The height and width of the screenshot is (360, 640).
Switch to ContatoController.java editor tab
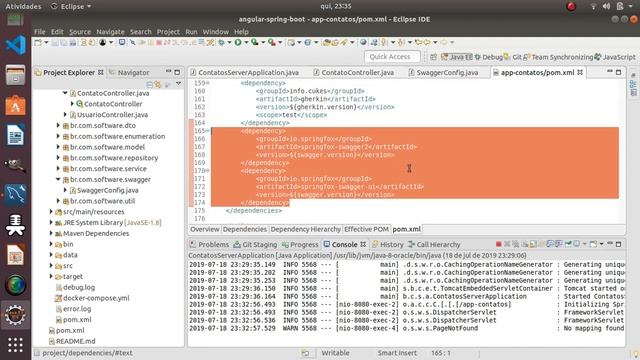coord(353,73)
